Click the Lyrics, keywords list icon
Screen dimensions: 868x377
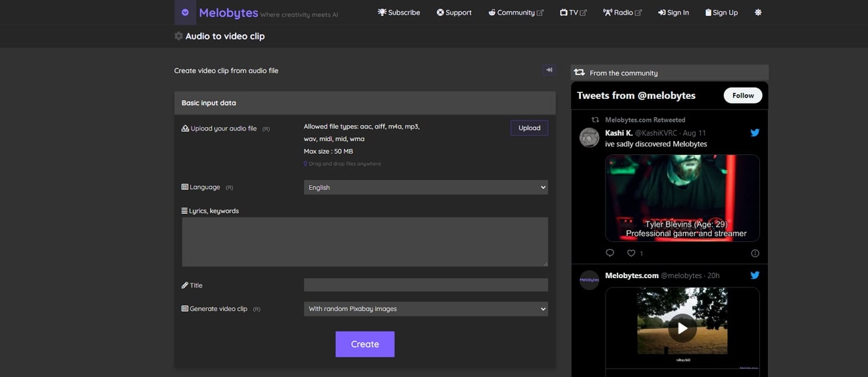pyautogui.click(x=185, y=211)
